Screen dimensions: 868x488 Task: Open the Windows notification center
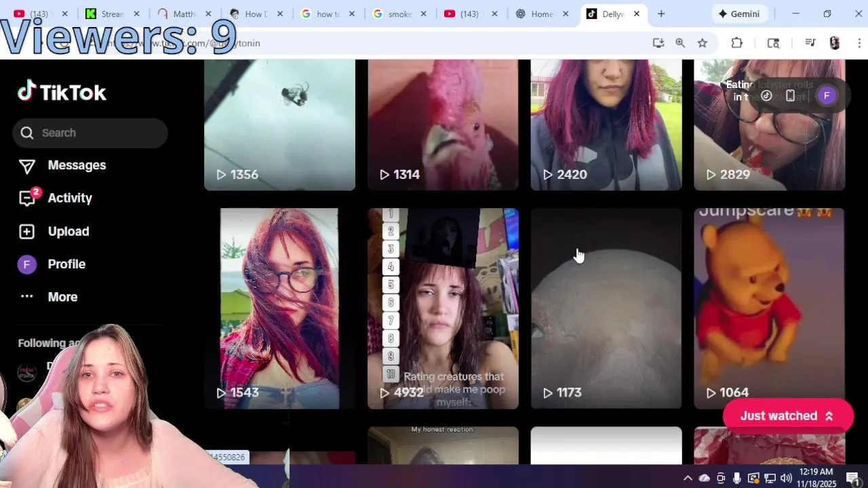(853, 478)
